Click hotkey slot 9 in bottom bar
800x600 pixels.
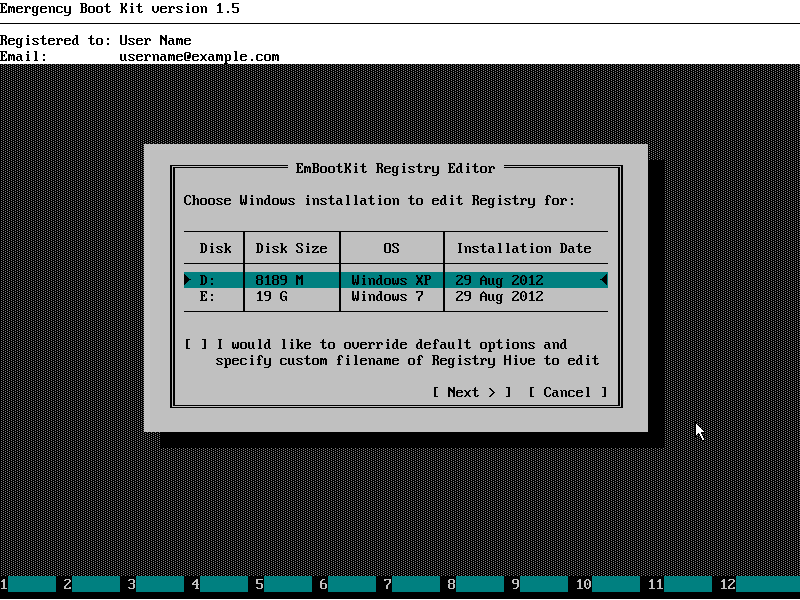543,583
